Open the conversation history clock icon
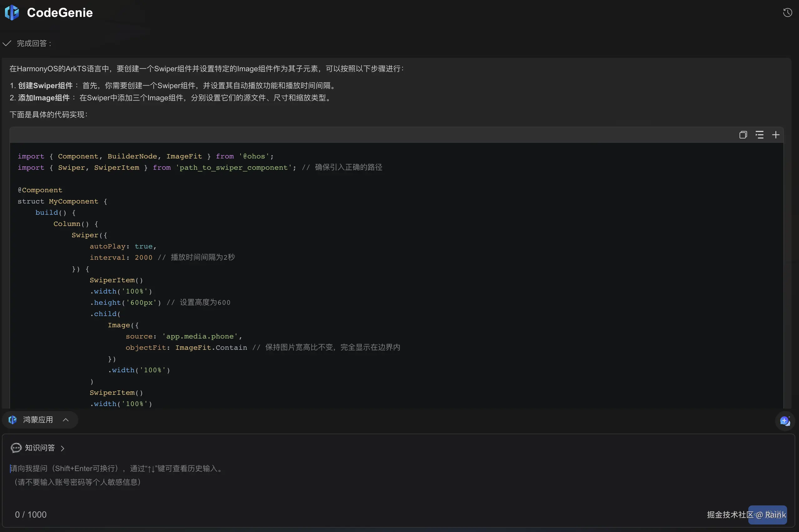Image resolution: width=799 pixels, height=532 pixels. pos(787,13)
